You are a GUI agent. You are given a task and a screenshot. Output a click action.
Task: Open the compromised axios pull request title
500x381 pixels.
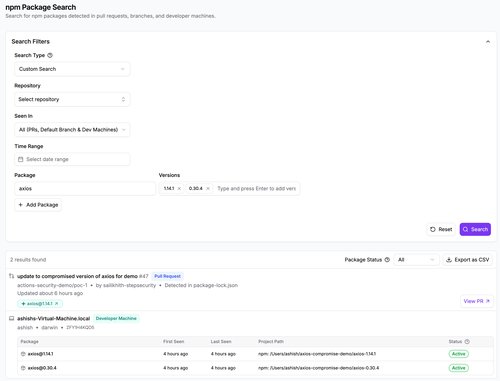[x=77, y=276]
